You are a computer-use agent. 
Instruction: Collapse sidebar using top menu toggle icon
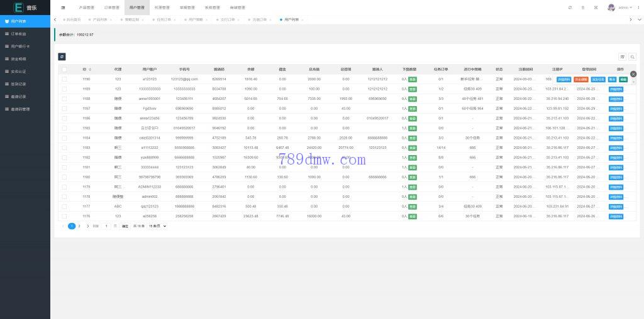[x=63, y=8]
